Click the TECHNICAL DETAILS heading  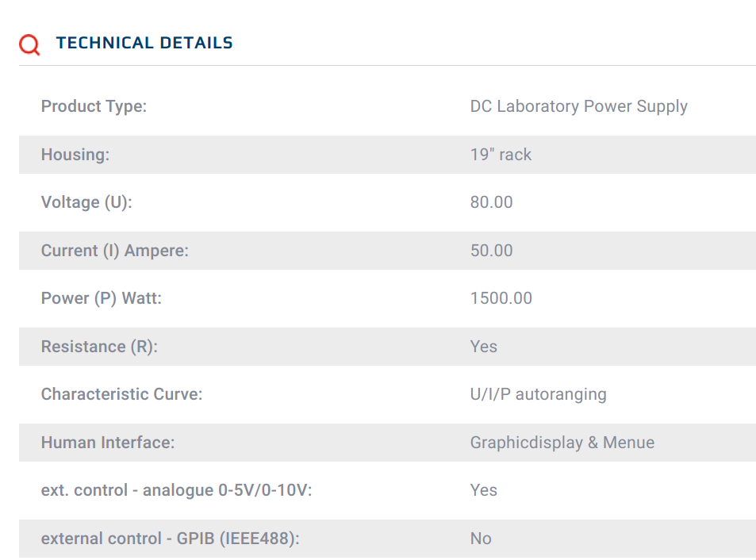pyautogui.click(x=144, y=43)
